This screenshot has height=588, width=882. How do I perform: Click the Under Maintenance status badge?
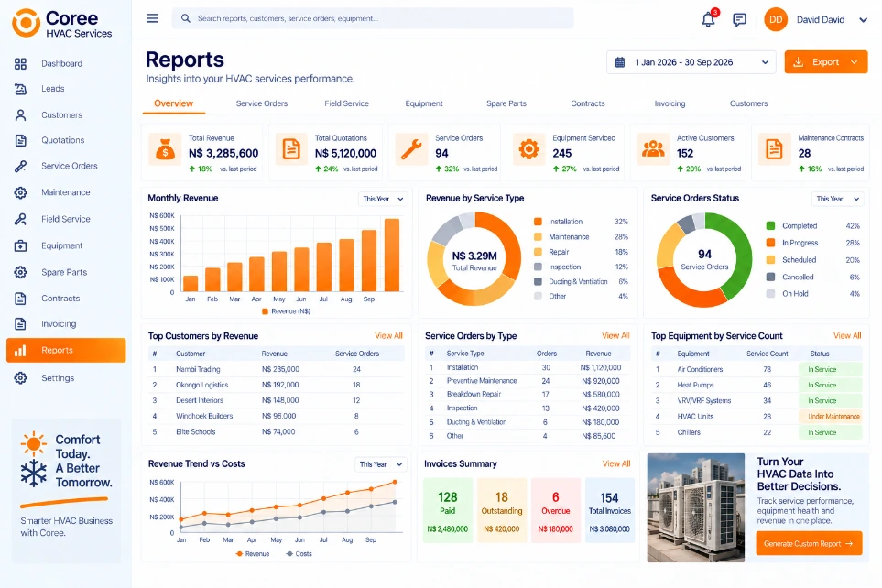(x=831, y=417)
